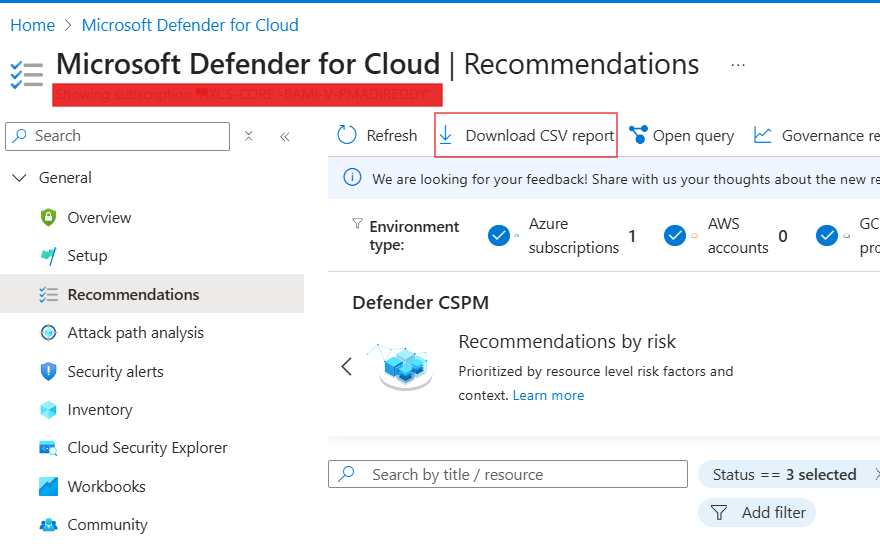Click the Open query button label
880x549 pixels.
tap(693, 136)
